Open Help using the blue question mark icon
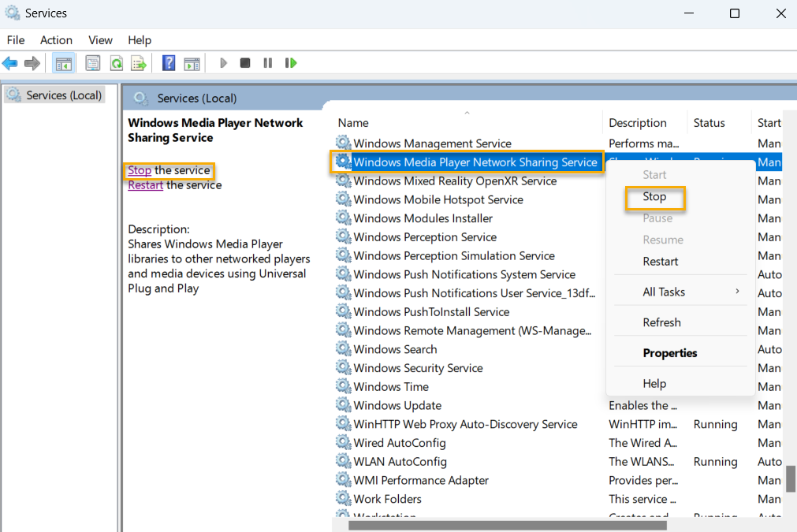Viewport: 797px width, 532px height. click(168, 63)
